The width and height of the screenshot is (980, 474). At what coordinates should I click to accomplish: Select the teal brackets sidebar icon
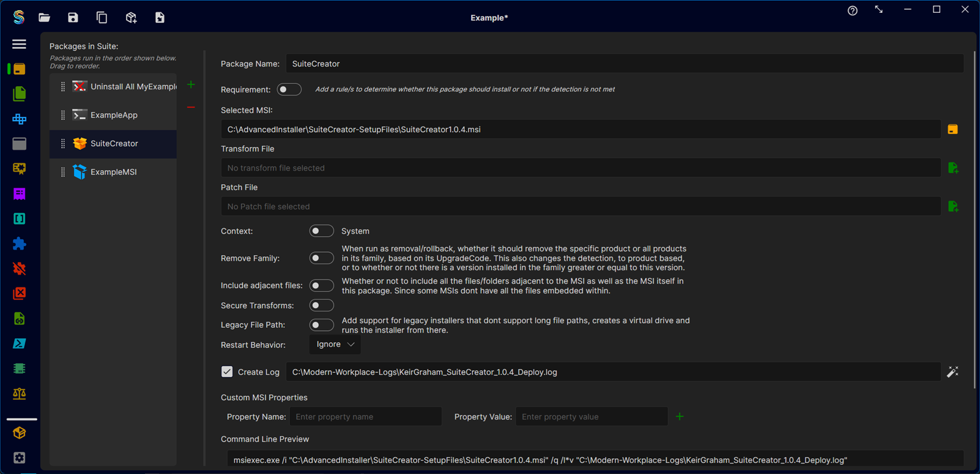click(x=19, y=219)
